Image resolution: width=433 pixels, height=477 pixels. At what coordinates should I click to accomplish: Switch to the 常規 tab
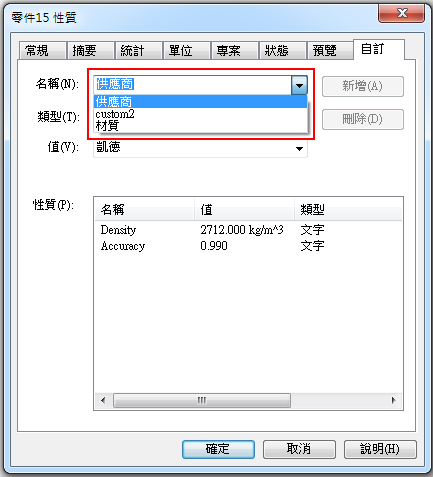click(x=42, y=51)
